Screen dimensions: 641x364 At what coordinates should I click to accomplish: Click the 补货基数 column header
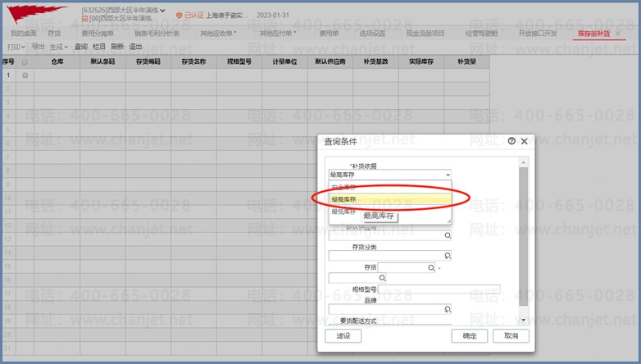tap(375, 61)
